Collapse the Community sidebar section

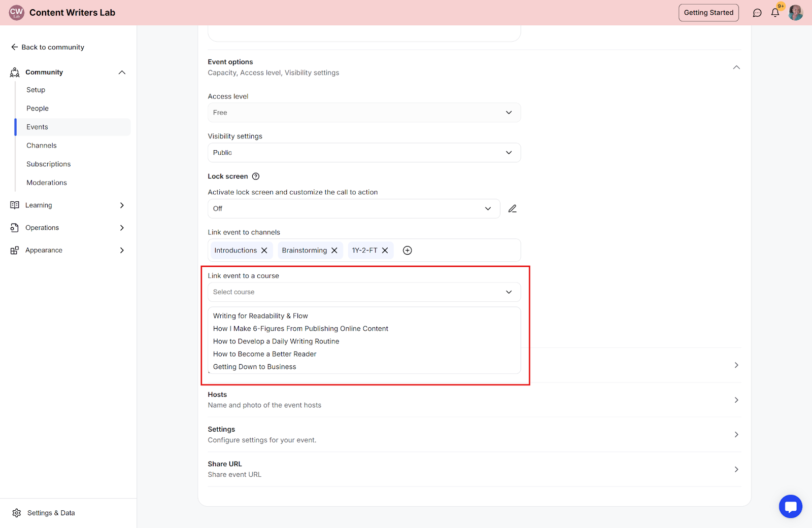(x=122, y=73)
